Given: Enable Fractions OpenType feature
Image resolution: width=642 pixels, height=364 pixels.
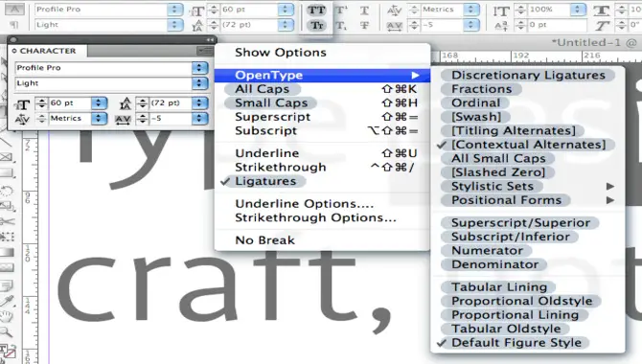Looking at the screenshot, I should tap(481, 89).
